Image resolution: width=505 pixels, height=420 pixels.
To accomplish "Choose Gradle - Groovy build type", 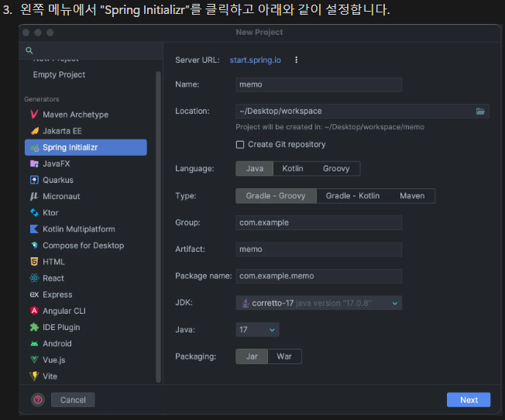I will [x=276, y=196].
